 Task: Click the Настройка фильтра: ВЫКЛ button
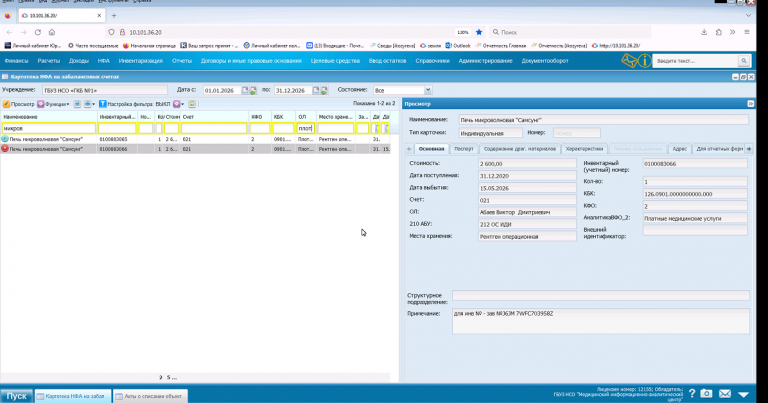pos(135,104)
